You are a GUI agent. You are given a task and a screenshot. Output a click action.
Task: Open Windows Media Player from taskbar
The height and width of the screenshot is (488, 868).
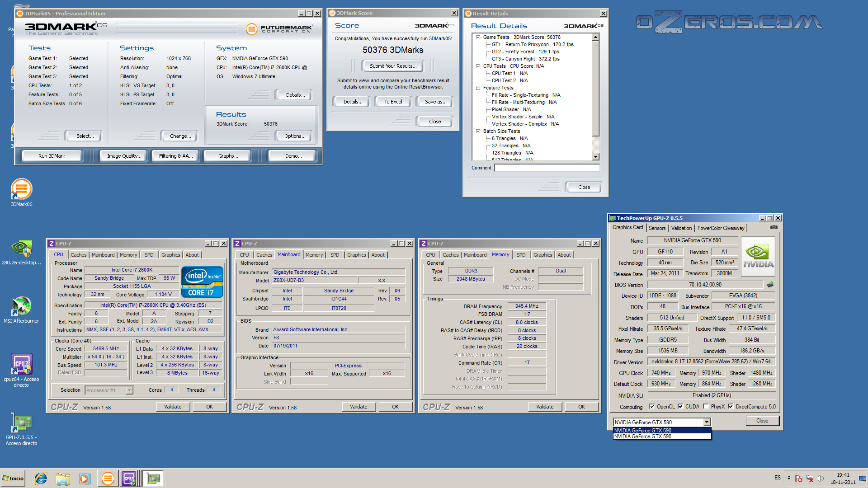click(85, 479)
